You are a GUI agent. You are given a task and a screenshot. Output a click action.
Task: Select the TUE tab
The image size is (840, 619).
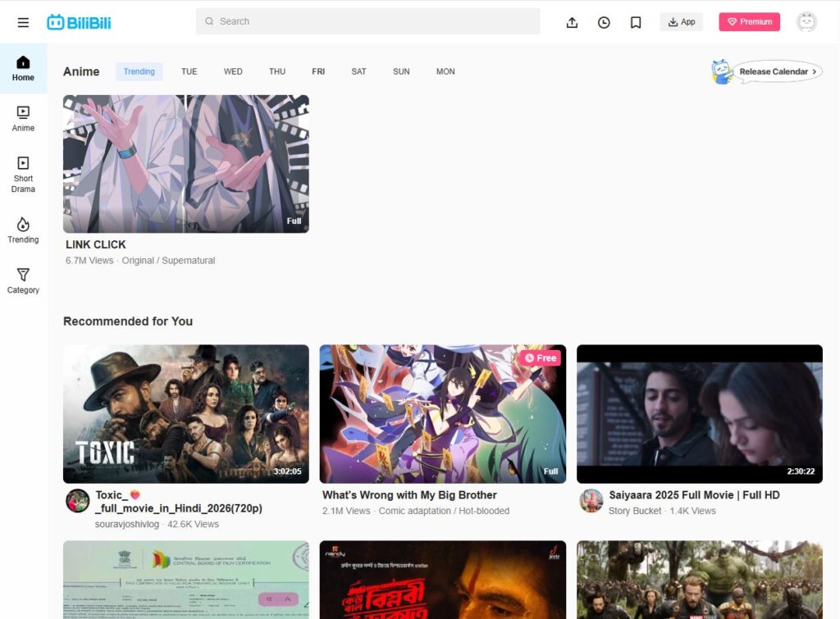pyautogui.click(x=189, y=71)
